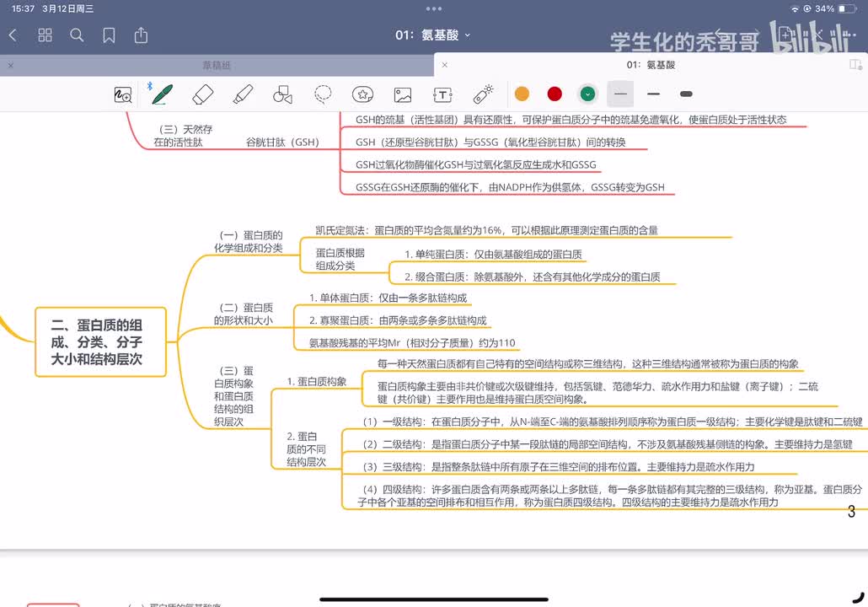Viewport: 868px width, 607px height.
Task: Close the 01: 氨基酸 tab
Action: 444,65
